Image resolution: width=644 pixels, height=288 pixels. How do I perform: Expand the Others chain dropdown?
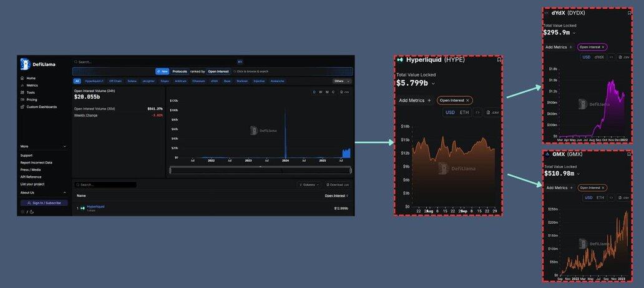pos(341,81)
